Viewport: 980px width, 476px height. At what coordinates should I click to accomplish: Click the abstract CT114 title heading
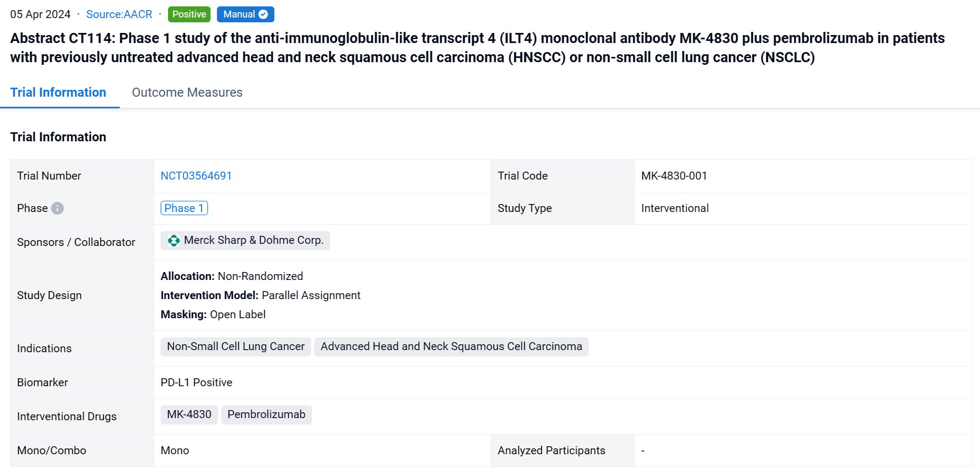[477, 48]
